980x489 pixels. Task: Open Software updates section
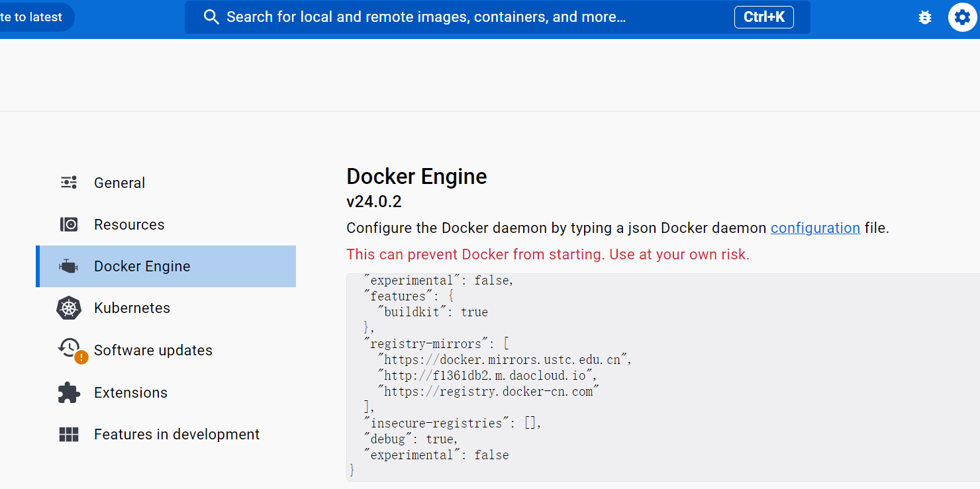[166, 350]
